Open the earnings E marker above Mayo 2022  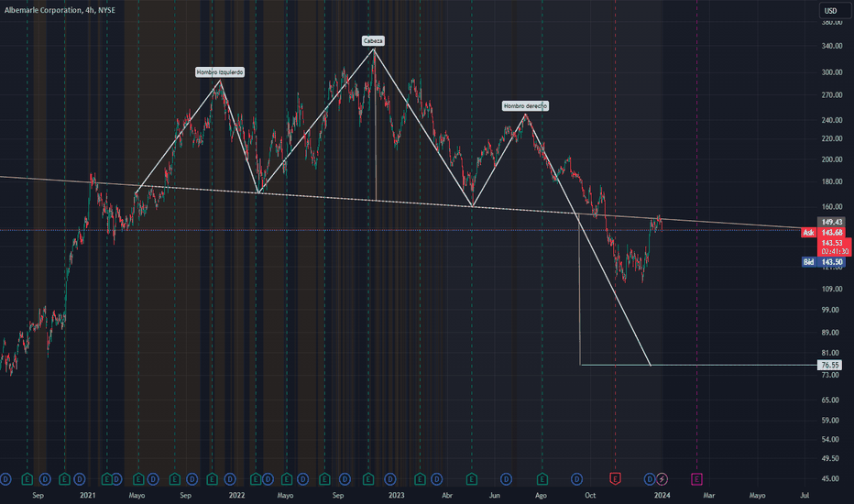287,479
